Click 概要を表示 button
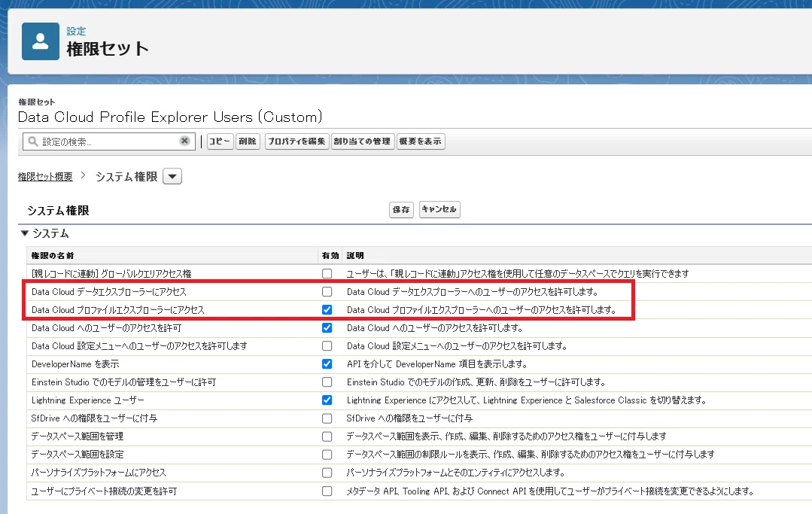This screenshot has width=812, height=514. 421,141
